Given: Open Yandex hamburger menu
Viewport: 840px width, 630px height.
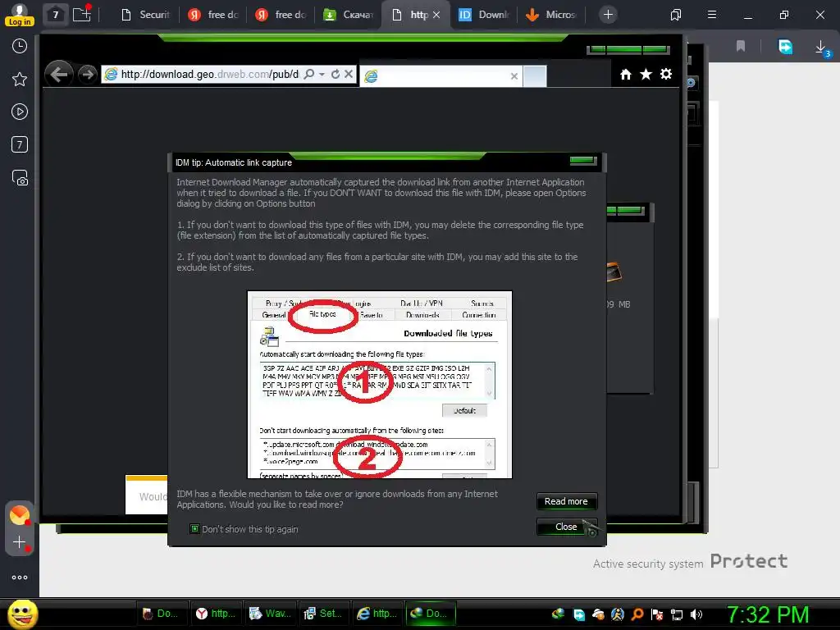Looking at the screenshot, I should point(712,15).
